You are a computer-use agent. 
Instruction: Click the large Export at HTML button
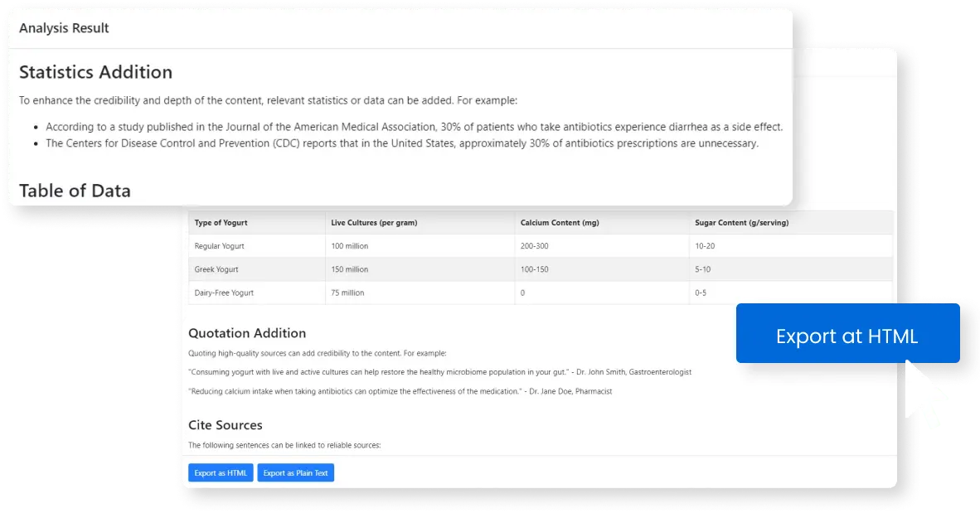click(x=847, y=336)
